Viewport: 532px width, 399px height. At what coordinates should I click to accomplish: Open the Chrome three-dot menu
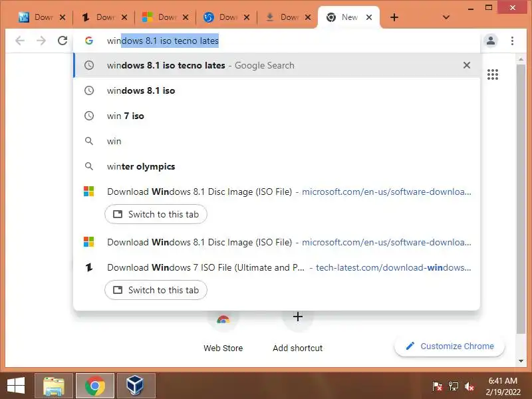(x=512, y=41)
